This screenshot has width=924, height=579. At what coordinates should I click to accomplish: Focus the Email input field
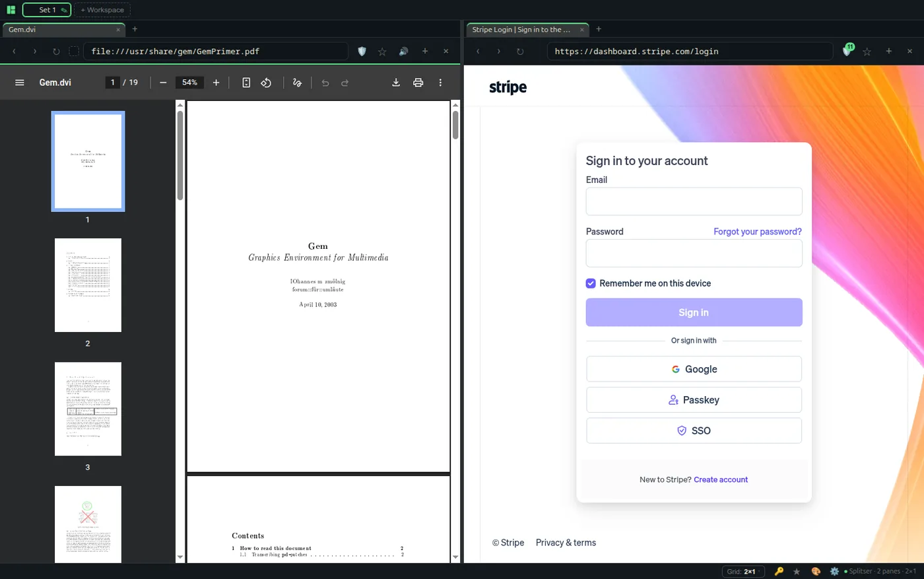pyautogui.click(x=694, y=201)
